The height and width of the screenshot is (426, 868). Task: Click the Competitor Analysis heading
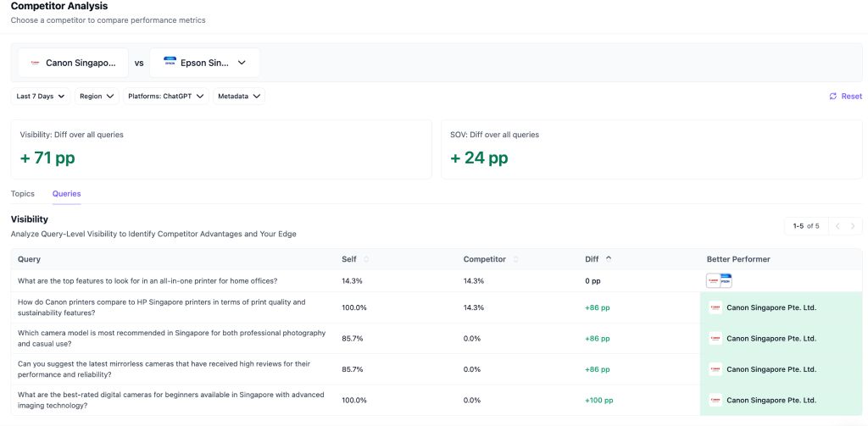[x=59, y=7]
